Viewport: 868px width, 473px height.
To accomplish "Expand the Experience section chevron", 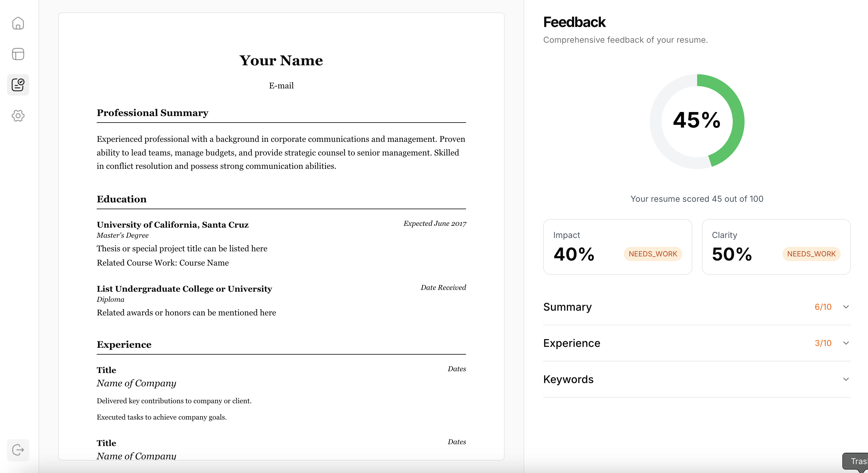I will click(x=846, y=343).
